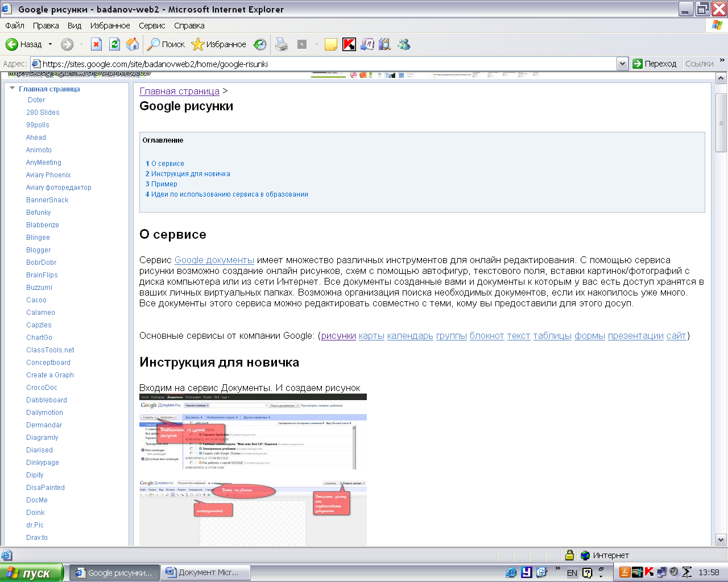Image resolution: width=728 pixels, height=582 pixels.
Task: Collapse the Главная страница sidebar tree arrow
Action: 12,88
